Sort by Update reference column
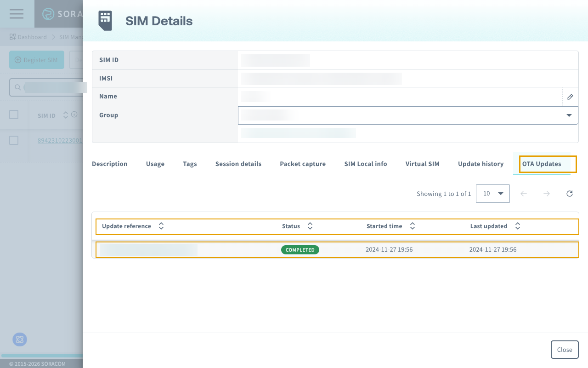The width and height of the screenshot is (588, 368). tap(161, 226)
